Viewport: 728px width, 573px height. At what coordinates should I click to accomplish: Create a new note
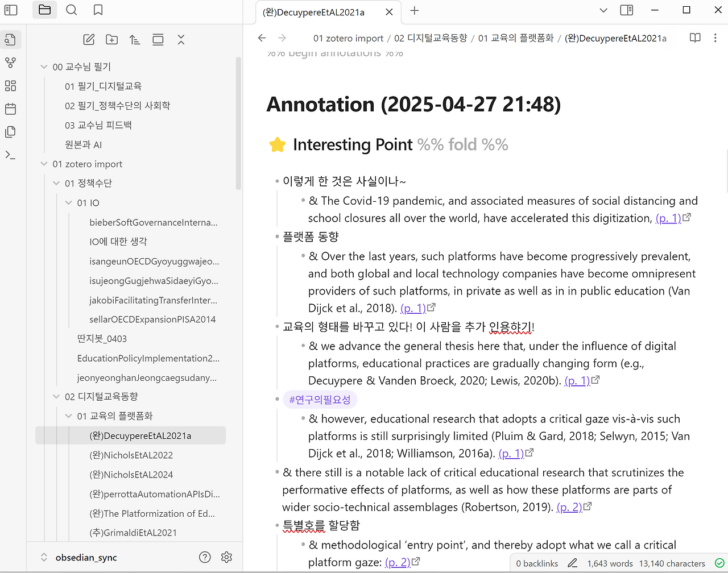89,39
